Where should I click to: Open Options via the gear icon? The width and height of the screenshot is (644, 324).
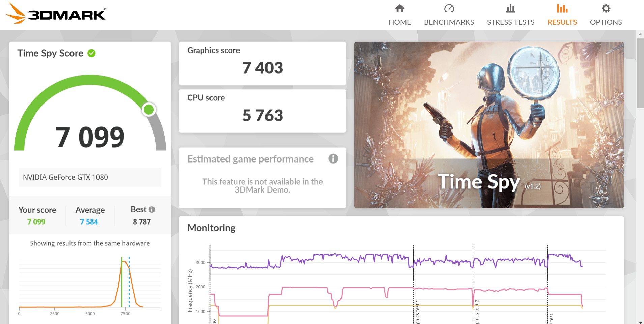click(x=606, y=8)
